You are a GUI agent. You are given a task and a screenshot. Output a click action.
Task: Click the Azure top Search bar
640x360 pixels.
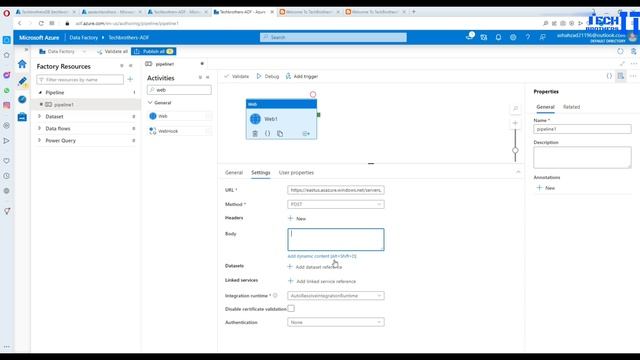click(x=333, y=37)
